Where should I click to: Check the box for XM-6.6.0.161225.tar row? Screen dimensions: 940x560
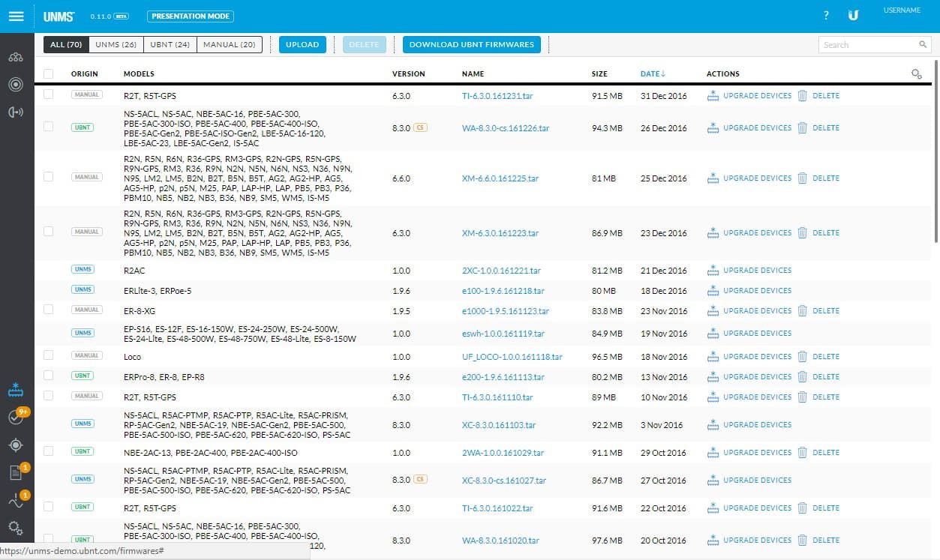click(x=49, y=177)
